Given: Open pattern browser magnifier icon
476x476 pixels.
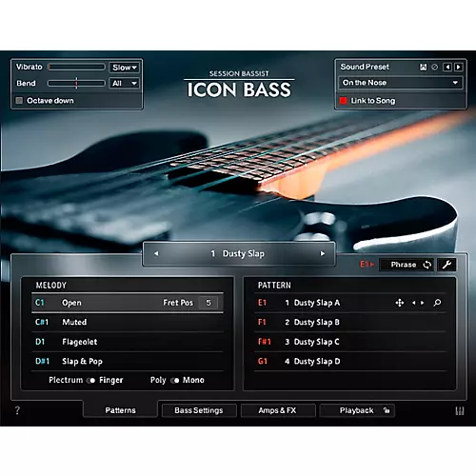Looking at the screenshot, I should point(437,303).
